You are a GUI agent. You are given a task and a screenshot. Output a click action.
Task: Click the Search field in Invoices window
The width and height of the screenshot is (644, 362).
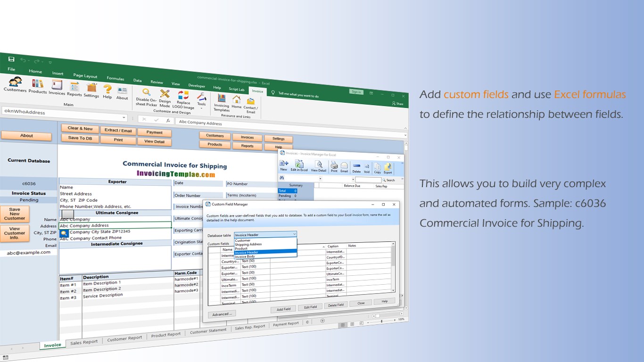[x=368, y=180]
